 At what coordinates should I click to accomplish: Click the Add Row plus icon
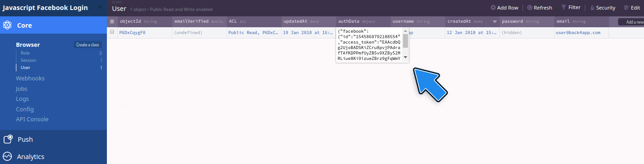tap(493, 8)
